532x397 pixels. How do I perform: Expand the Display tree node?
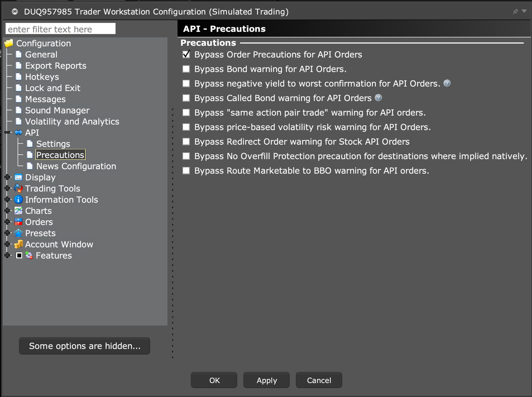(x=7, y=177)
